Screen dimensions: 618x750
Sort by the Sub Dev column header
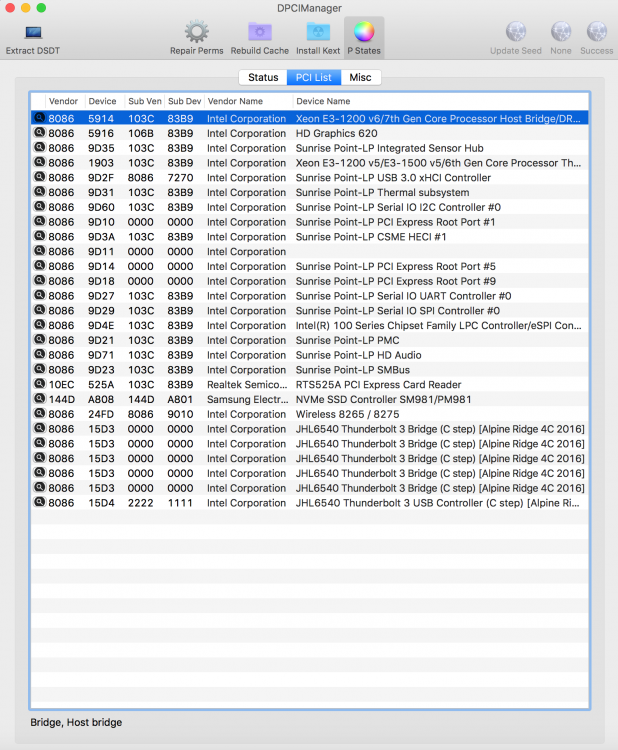[185, 101]
